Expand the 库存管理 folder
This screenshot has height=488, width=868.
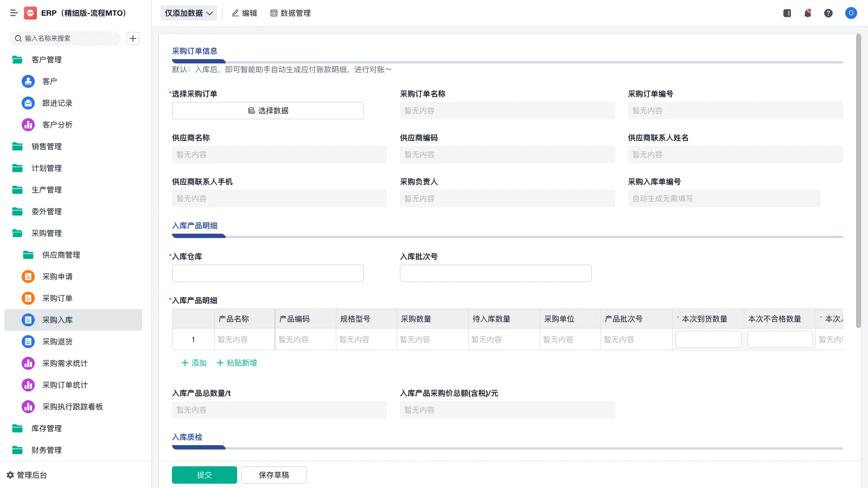[45, 428]
